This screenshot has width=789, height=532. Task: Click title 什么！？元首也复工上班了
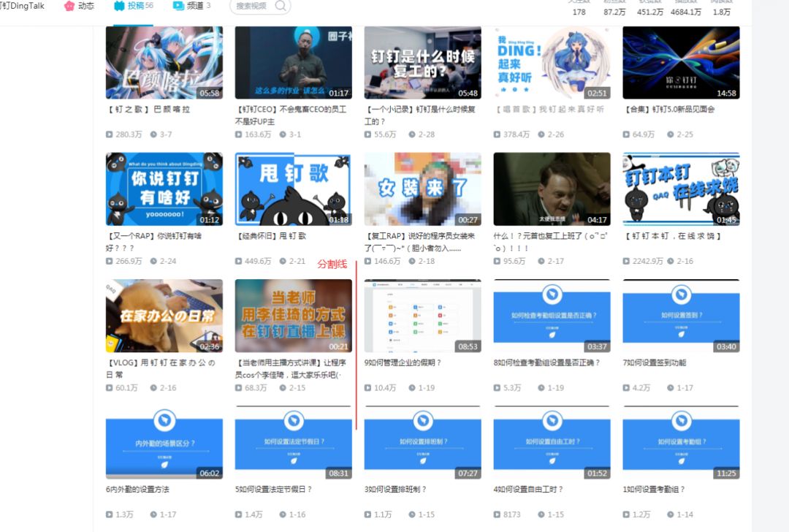(551, 242)
